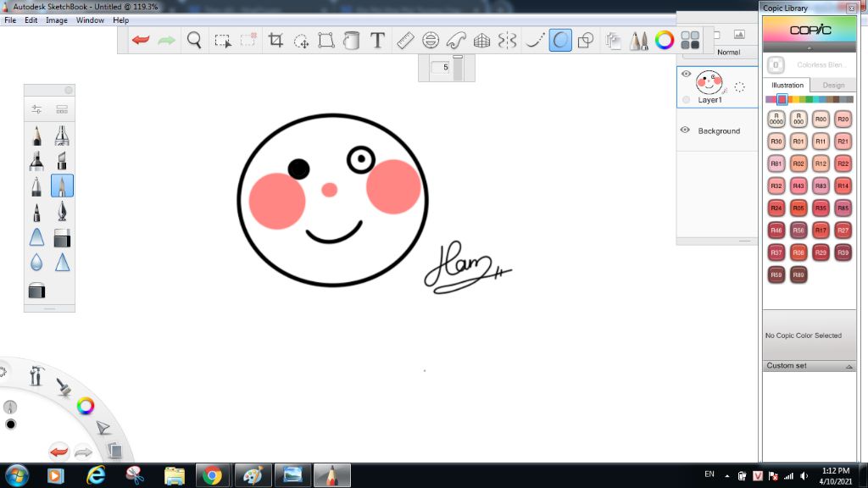Screen dimensions: 868x488
Task: Open the Edit menu
Action: pos(31,20)
